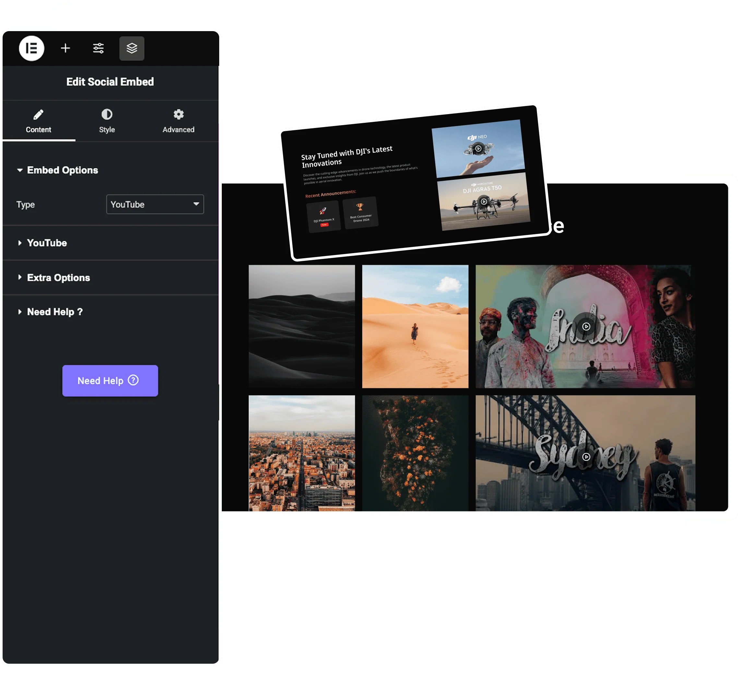Play the India video thumbnail
This screenshot has width=738, height=700.
coord(586,326)
